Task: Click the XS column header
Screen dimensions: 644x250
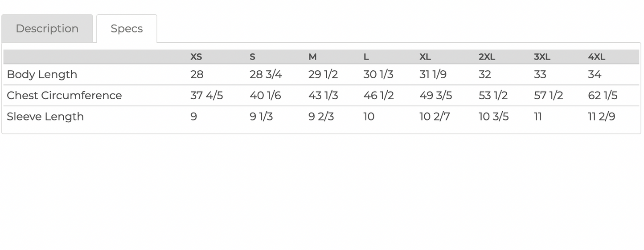Action: 196,57
